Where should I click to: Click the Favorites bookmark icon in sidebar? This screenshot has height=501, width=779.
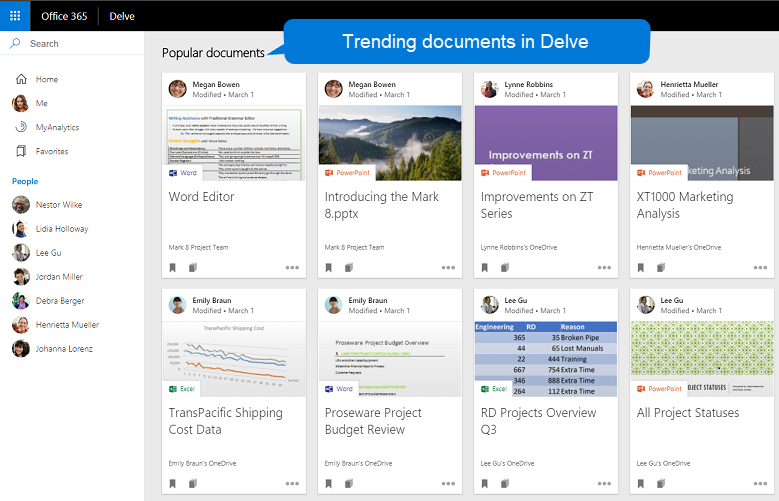(21, 151)
